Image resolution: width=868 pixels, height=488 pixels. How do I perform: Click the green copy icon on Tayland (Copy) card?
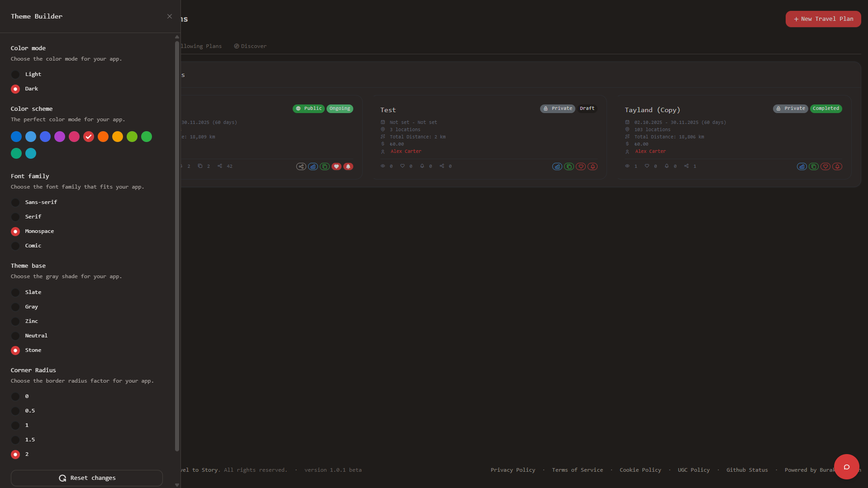[814, 166]
